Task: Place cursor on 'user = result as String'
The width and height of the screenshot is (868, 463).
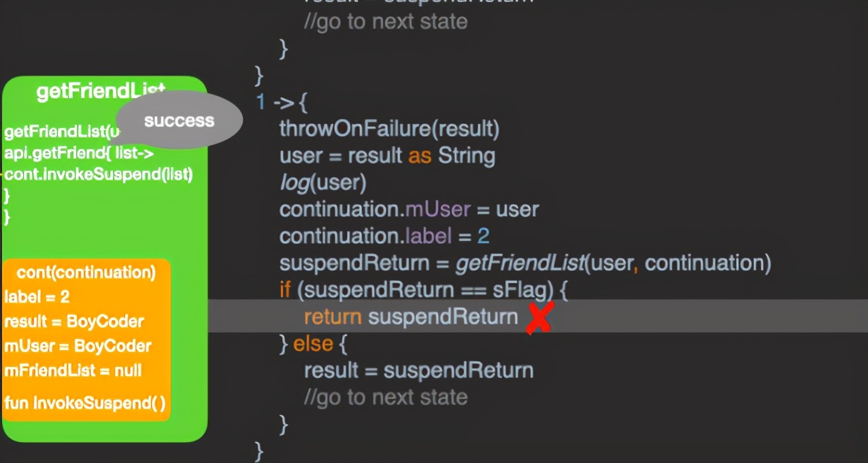Action: click(387, 155)
